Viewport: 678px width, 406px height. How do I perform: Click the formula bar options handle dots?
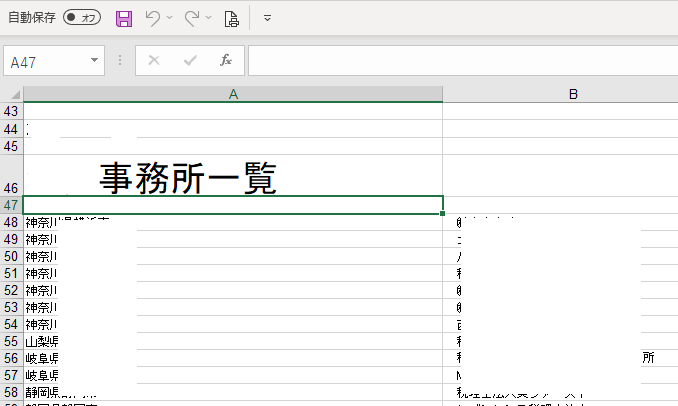pyautogui.click(x=120, y=61)
